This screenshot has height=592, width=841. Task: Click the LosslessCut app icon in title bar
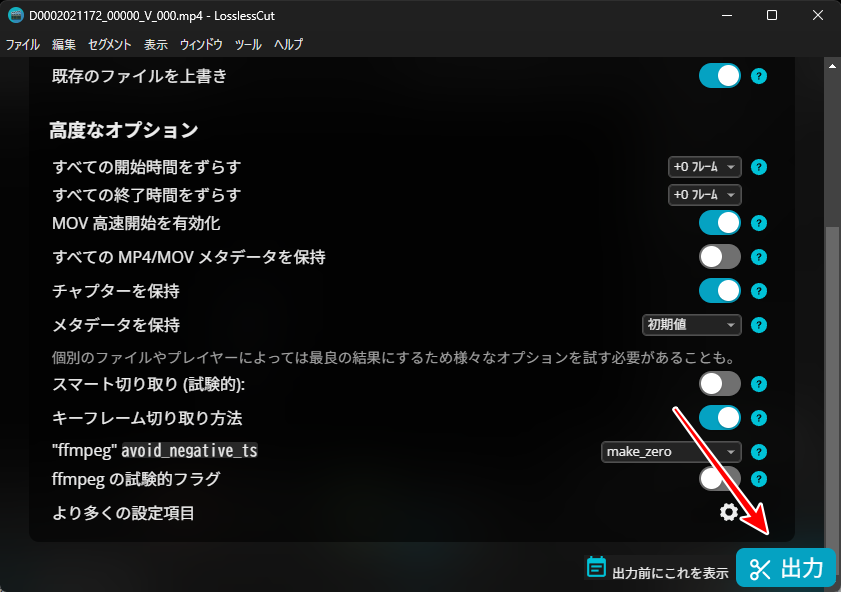[16, 16]
